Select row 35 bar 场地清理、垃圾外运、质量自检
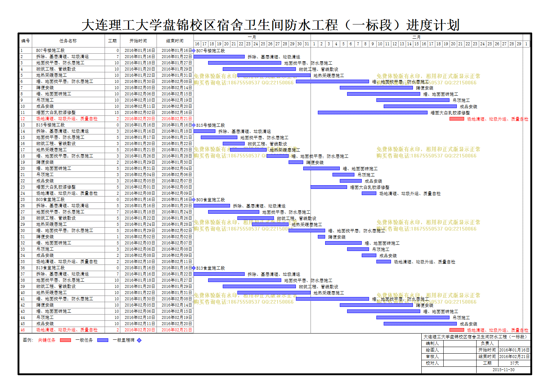The width and height of the screenshot is (549, 392). [384, 262]
